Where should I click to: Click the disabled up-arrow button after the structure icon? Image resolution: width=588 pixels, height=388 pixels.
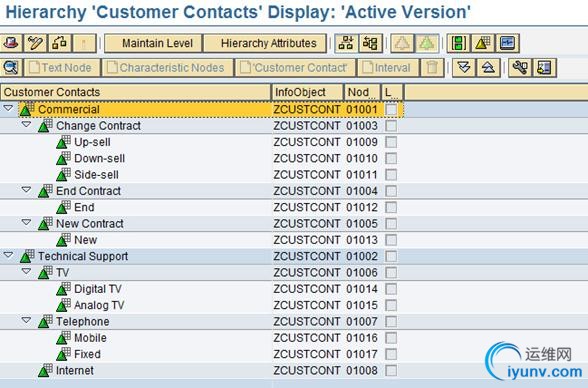(84, 43)
